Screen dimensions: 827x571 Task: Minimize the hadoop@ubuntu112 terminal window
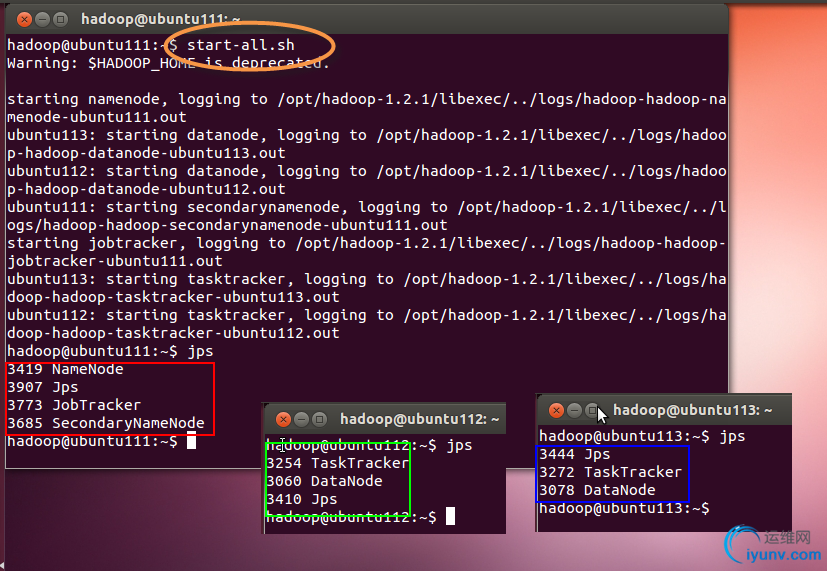pyautogui.click(x=301, y=419)
